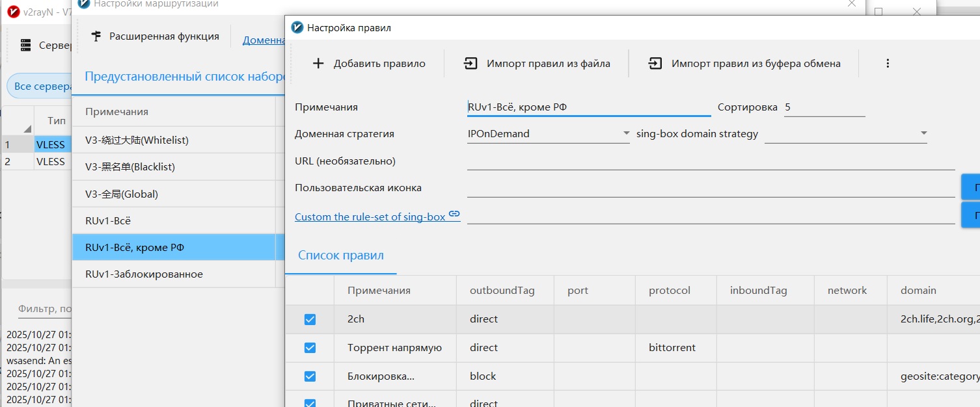
Task: Uncheck the 2ch rule checkbox
Action: [310, 319]
